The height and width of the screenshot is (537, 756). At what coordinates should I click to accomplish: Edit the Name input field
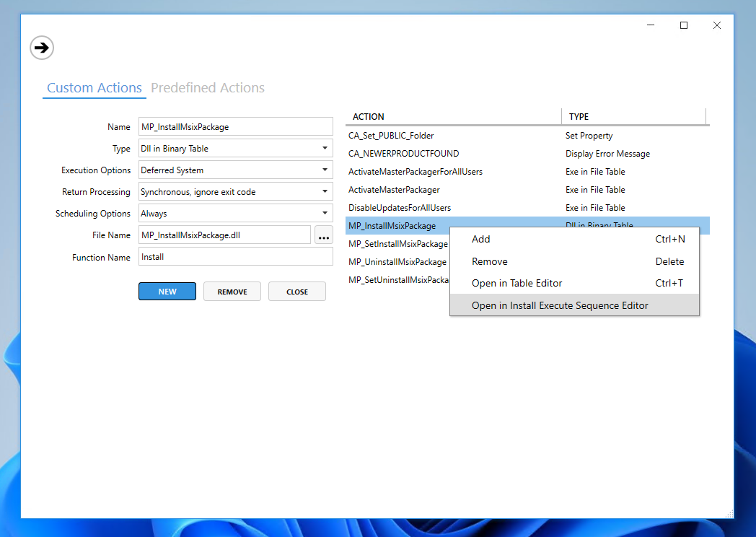point(236,127)
